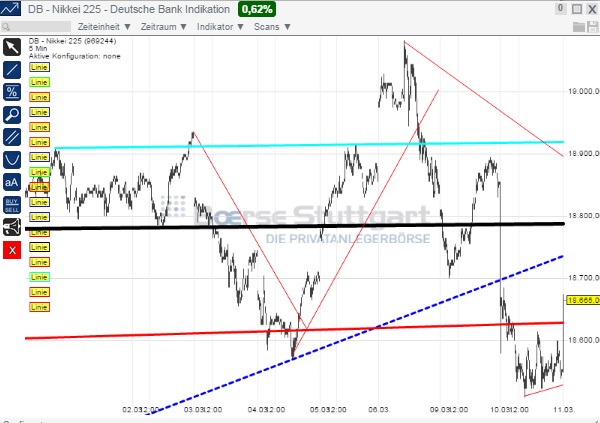
Task: Click the megaphone alert tool
Action: (12, 227)
